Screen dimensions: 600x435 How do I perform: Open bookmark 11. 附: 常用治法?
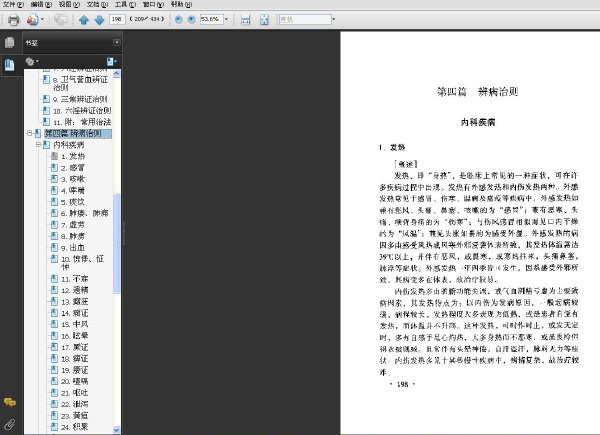[x=82, y=122]
